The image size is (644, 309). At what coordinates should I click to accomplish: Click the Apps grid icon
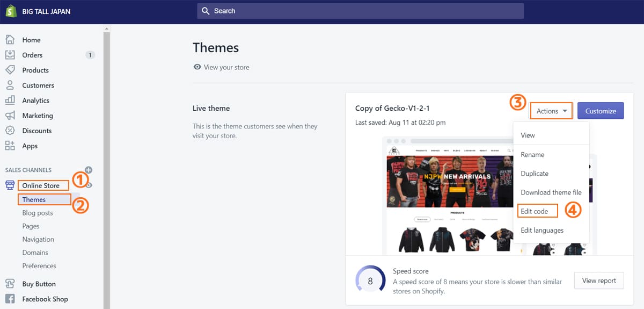10,146
